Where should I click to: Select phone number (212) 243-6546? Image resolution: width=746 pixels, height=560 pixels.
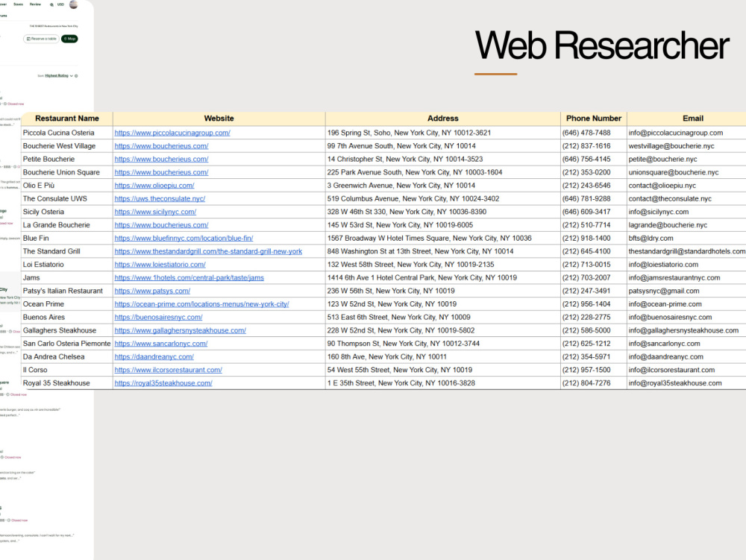coord(594,186)
